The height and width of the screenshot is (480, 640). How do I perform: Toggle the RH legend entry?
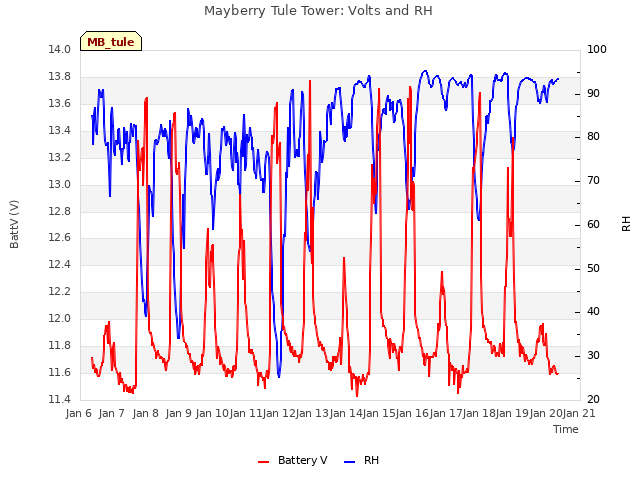(x=361, y=460)
